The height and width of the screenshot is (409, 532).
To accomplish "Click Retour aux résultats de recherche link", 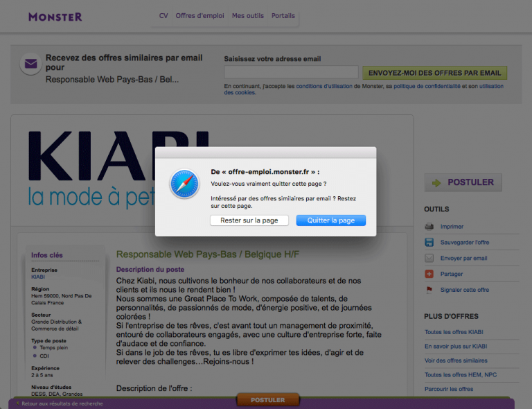I will coord(62,403).
